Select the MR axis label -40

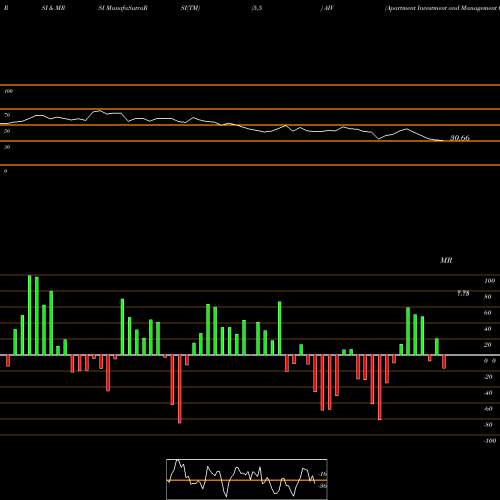(488, 393)
